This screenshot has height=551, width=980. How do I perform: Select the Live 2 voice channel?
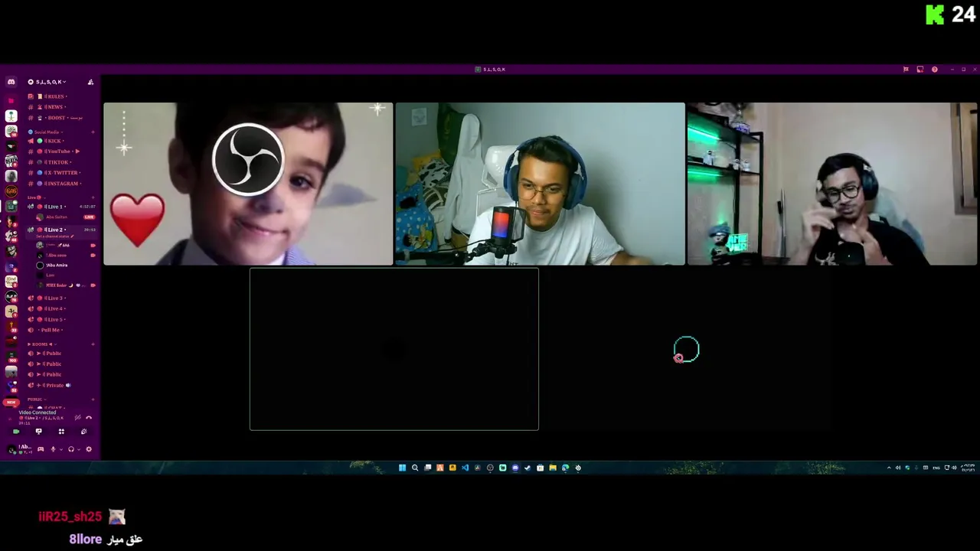(60, 230)
